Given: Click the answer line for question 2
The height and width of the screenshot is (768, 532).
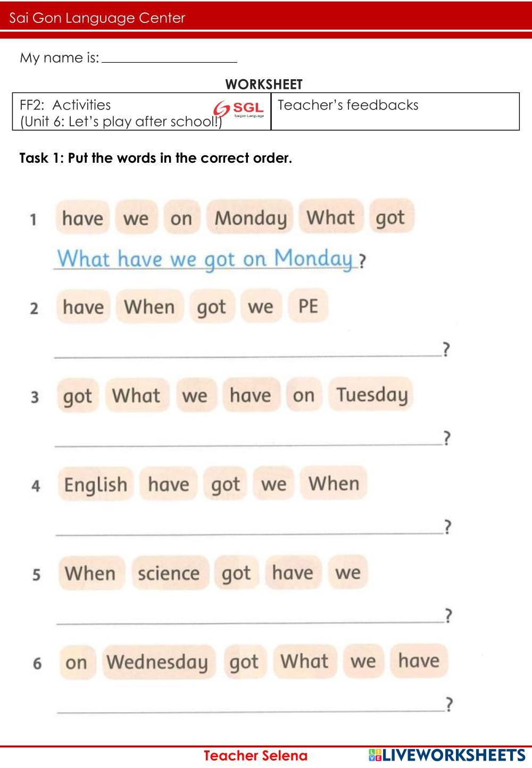Looking at the screenshot, I should pos(247,350).
